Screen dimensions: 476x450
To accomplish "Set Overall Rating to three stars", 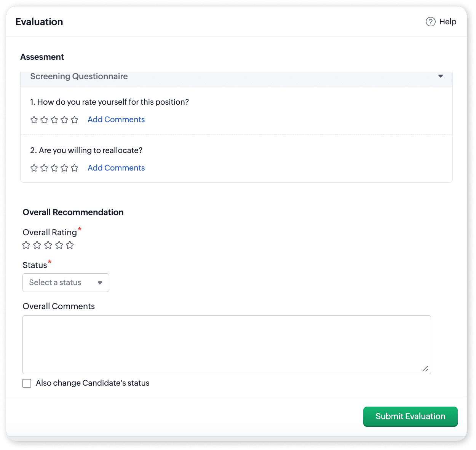I will click(x=48, y=245).
